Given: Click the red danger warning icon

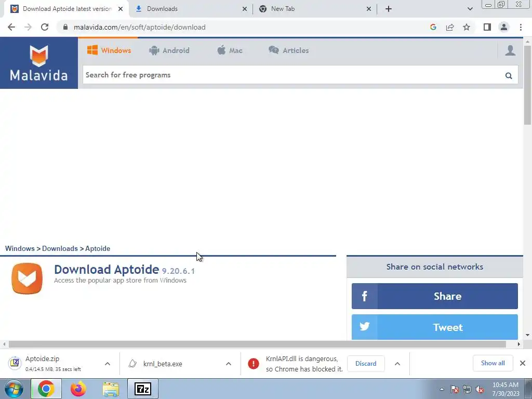Looking at the screenshot, I should (x=254, y=364).
